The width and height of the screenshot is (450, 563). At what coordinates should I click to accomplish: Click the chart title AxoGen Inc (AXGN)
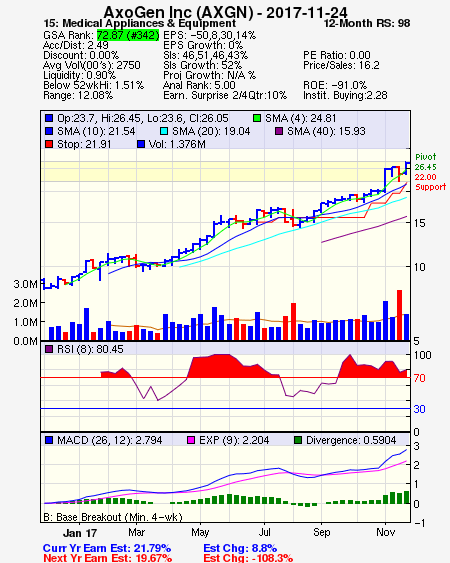(178, 12)
